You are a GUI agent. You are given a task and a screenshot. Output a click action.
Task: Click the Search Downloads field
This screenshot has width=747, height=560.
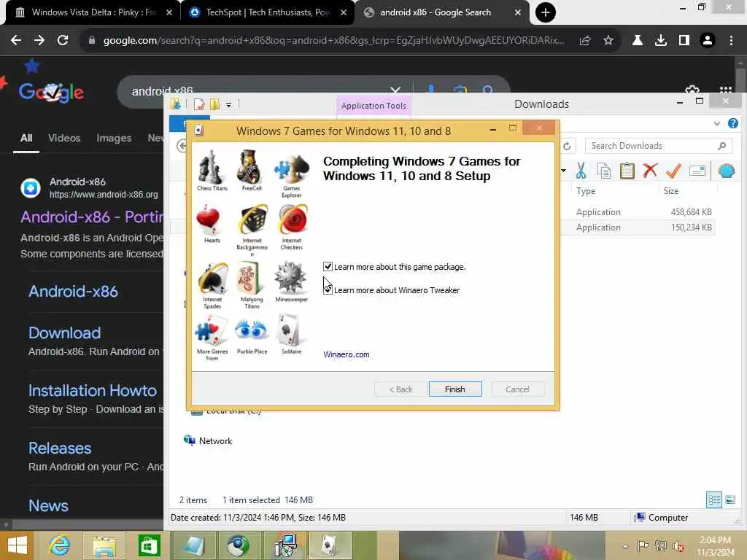click(659, 146)
